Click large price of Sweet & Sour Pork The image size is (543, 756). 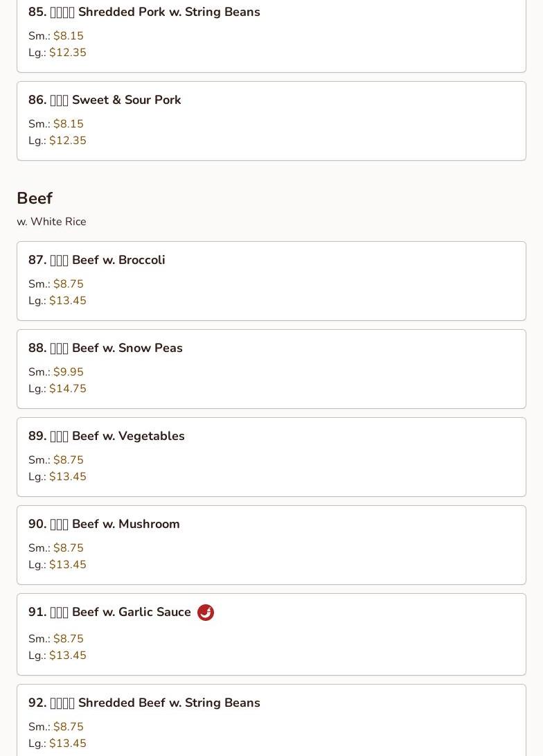click(67, 141)
